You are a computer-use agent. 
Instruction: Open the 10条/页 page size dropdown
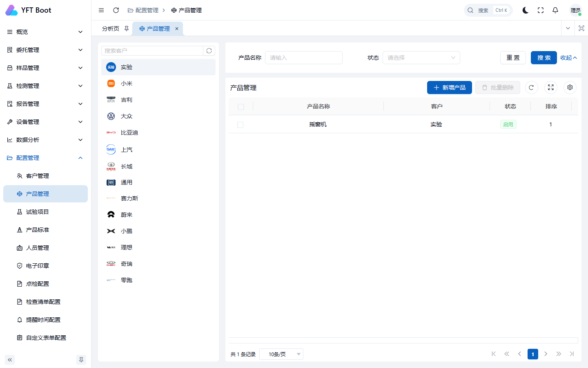(281, 354)
